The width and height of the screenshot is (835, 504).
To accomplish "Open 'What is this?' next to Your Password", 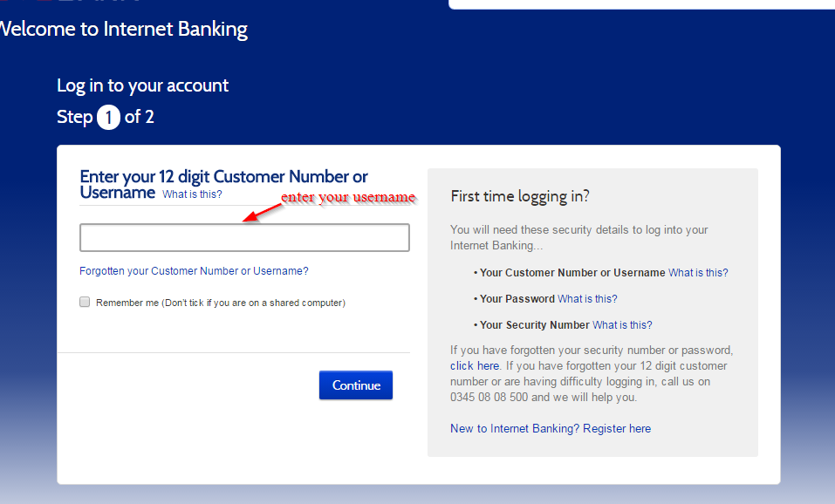I will coord(587,298).
